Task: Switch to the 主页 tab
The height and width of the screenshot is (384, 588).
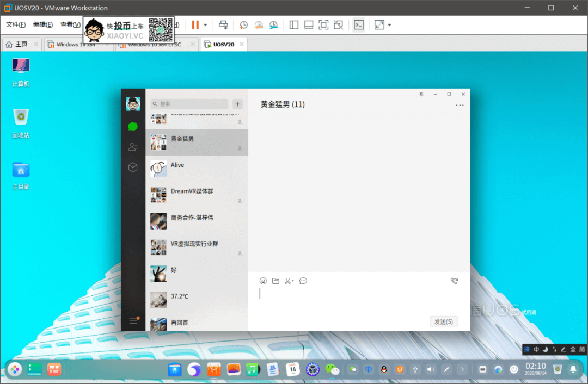Action: (21, 44)
